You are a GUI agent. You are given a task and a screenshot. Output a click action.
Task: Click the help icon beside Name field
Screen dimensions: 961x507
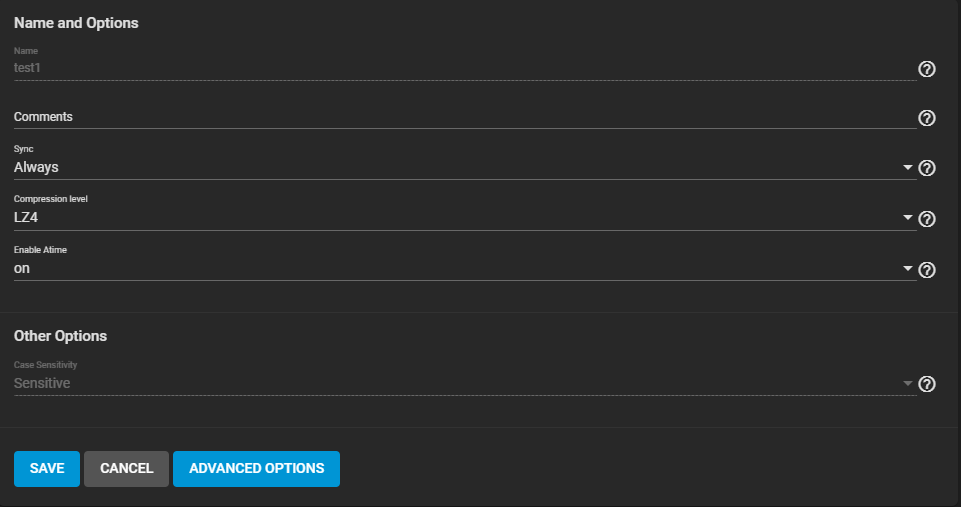point(926,69)
